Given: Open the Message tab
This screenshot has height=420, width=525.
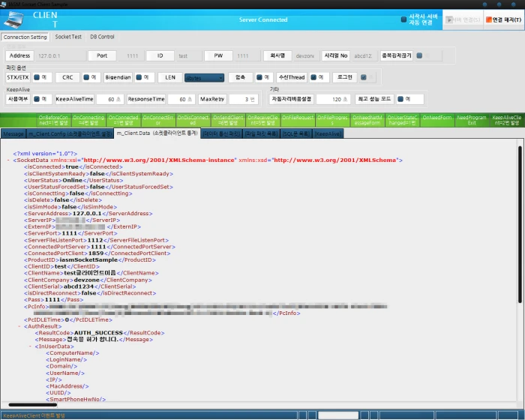Looking at the screenshot, I should (x=13, y=134).
